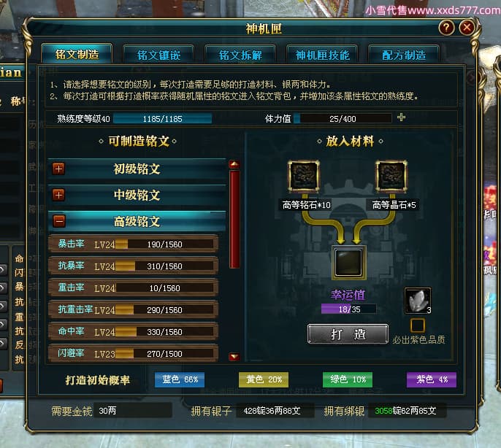Click the white crystal item icon
501x448 pixels.
coord(418,300)
